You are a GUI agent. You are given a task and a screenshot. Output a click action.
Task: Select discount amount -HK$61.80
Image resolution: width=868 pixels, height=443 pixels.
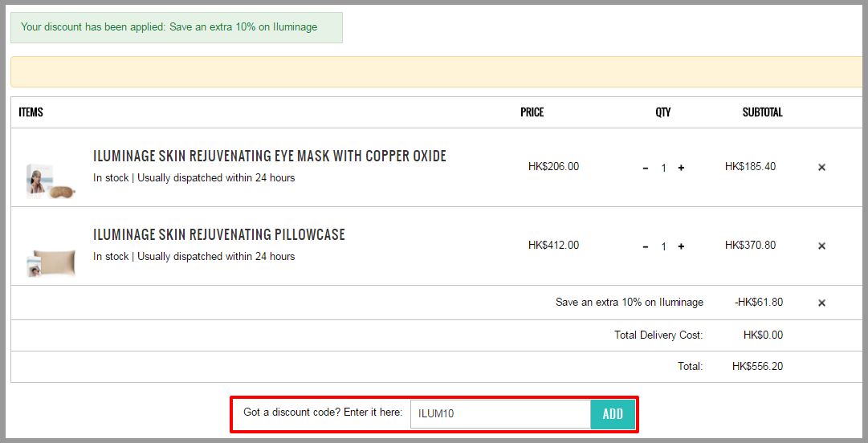[757, 303]
